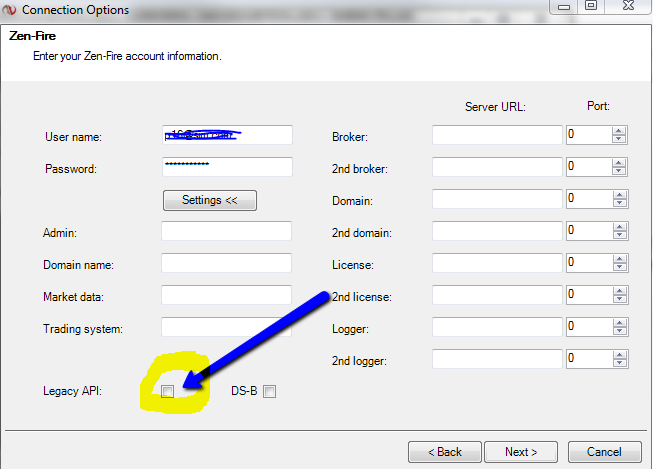This screenshot has height=469, width=653.
Task: Click the Logger port number field
Action: tap(589, 327)
